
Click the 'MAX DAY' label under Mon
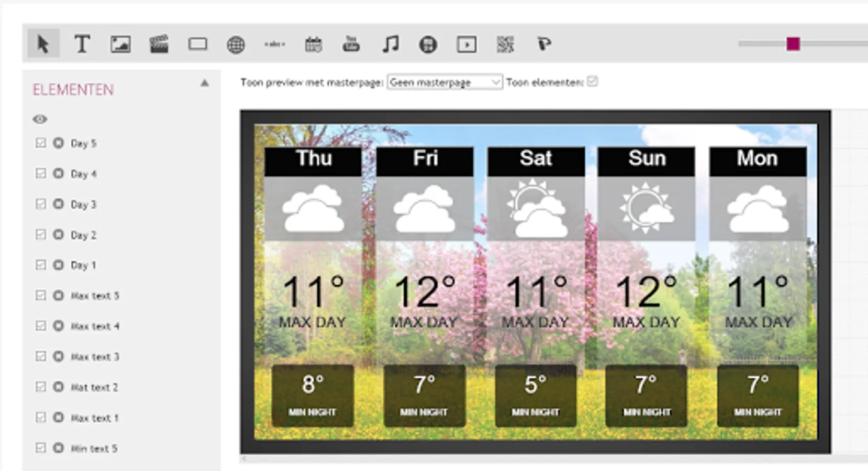pos(758,322)
